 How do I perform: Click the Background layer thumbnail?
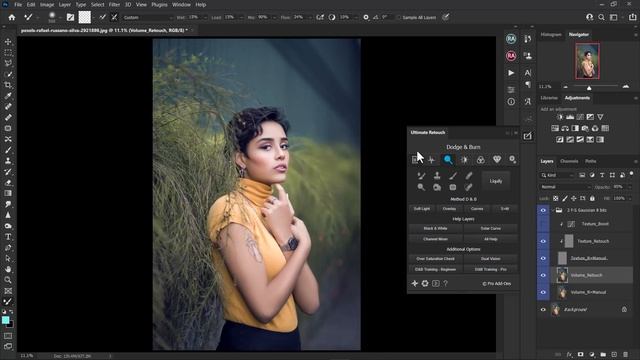[x=556, y=309]
